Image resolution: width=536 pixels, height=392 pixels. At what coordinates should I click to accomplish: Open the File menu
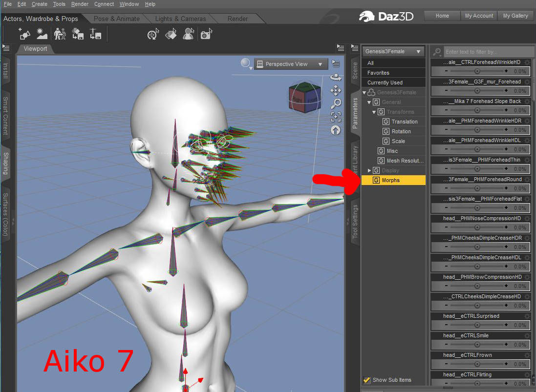pos(7,4)
